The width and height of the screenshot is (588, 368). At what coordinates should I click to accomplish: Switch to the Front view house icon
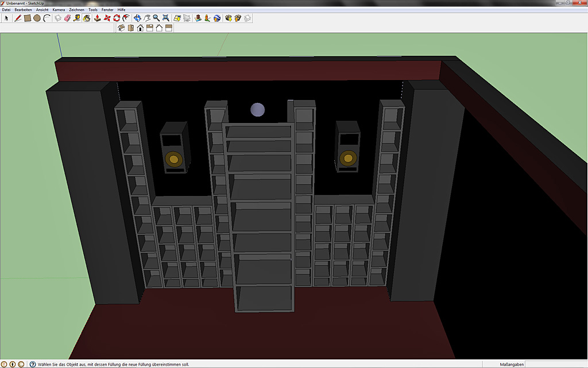click(140, 28)
